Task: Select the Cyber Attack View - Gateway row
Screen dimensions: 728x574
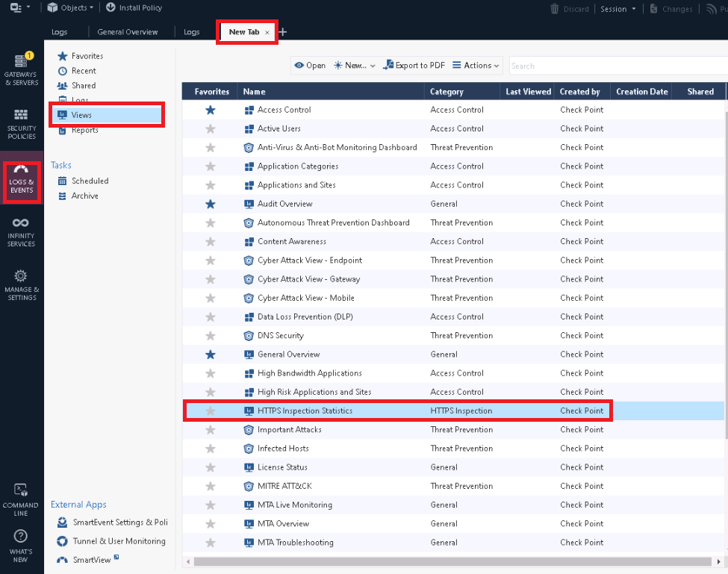Action: pyautogui.click(x=453, y=279)
